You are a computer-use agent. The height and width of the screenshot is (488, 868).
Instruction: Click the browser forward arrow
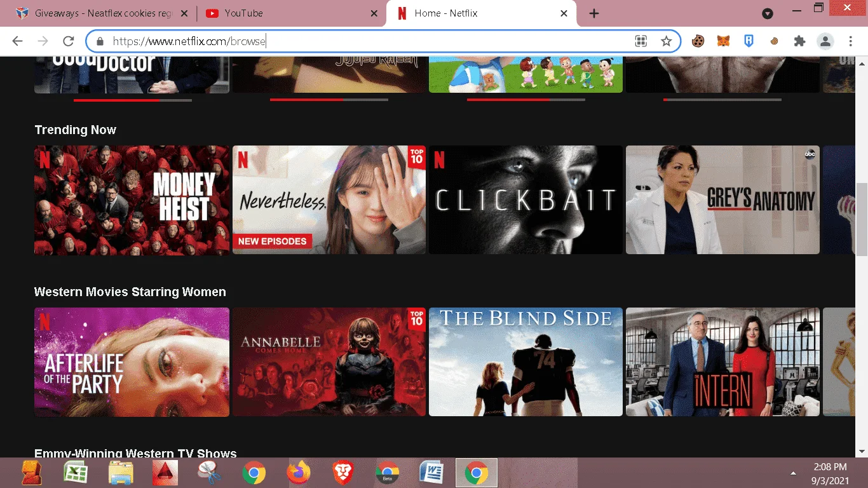click(x=43, y=41)
